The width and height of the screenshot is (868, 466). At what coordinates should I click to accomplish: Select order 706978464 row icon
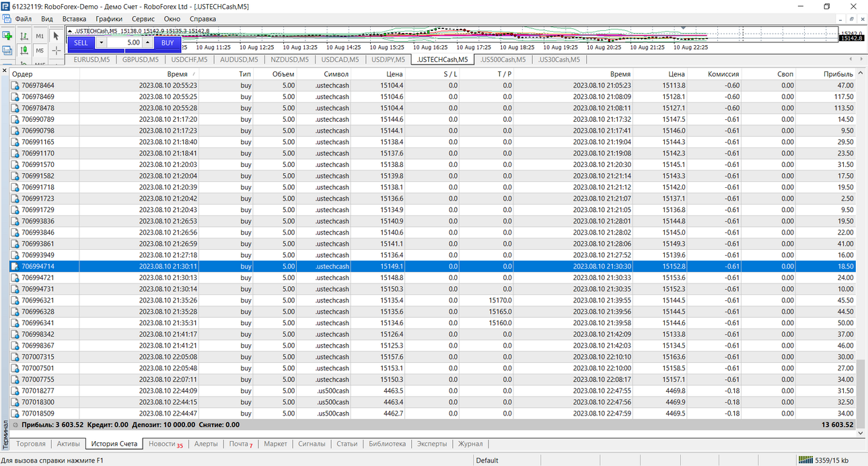pos(15,86)
